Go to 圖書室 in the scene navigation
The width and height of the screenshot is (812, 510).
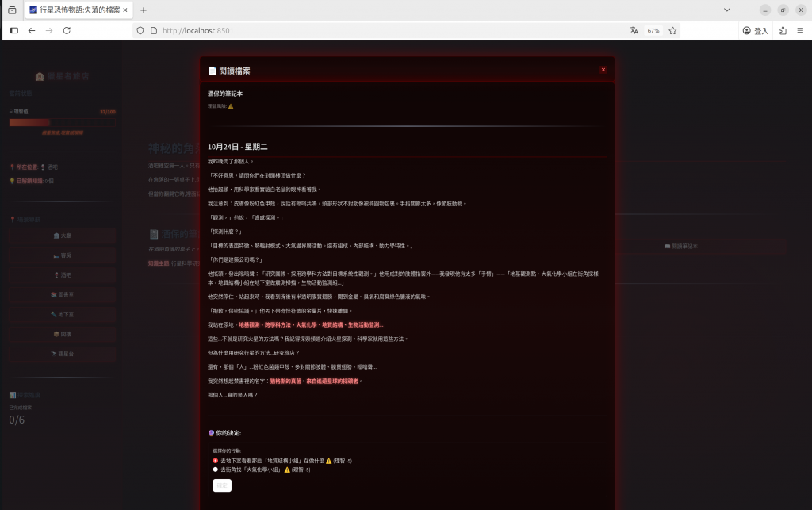62,294
